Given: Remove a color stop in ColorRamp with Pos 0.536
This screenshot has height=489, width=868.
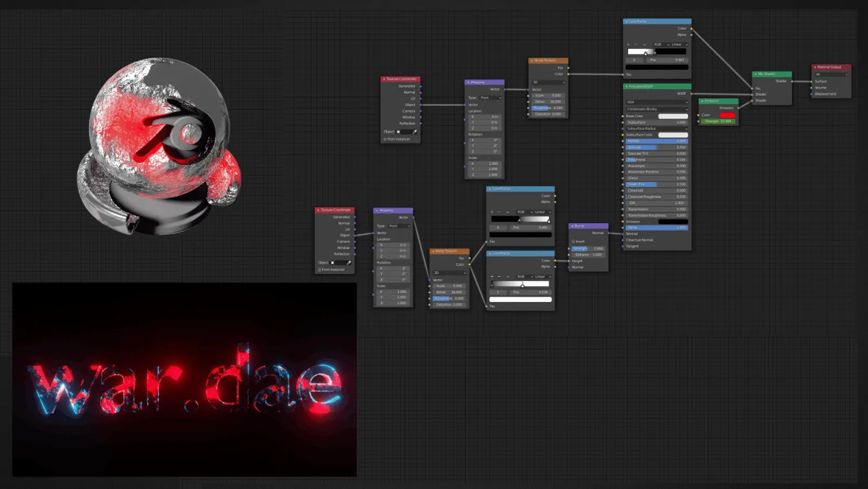Looking at the screenshot, I should [x=499, y=277].
